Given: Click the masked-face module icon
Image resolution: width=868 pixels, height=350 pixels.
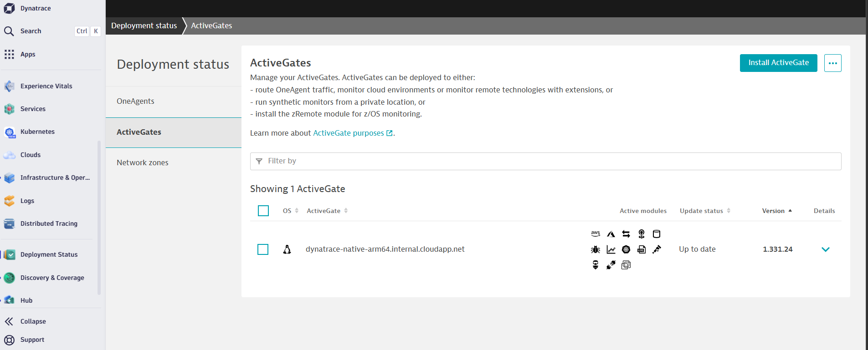Looking at the screenshot, I should (x=596, y=265).
